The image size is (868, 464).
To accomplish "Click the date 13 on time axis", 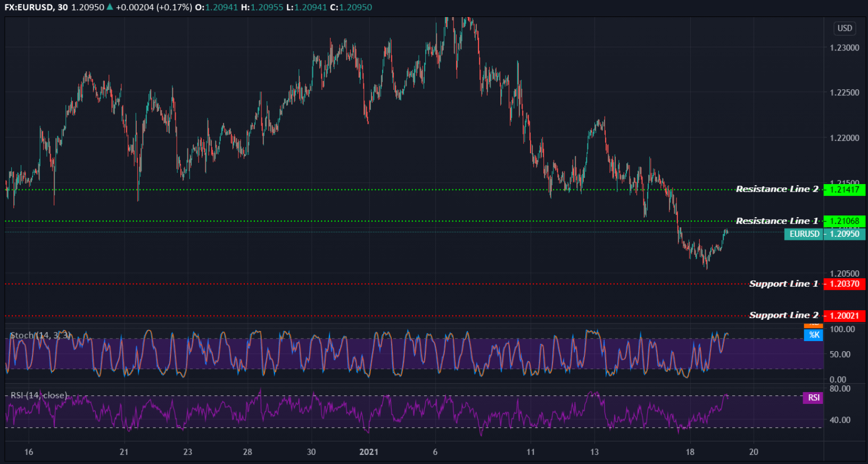I will click(594, 452).
